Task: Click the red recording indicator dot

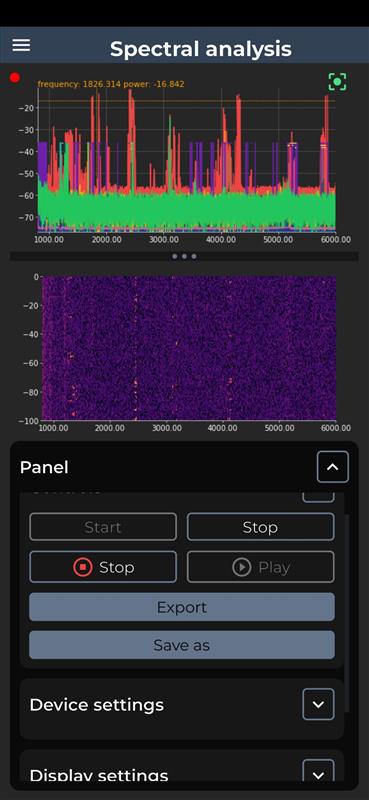Action: click(x=15, y=78)
